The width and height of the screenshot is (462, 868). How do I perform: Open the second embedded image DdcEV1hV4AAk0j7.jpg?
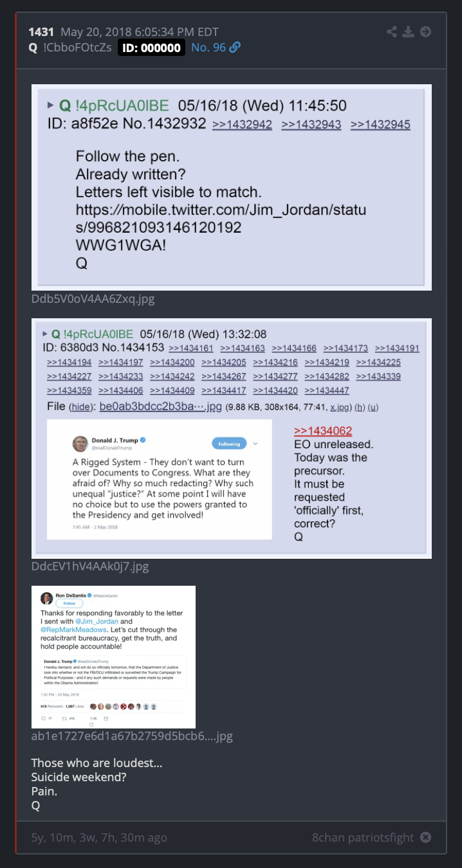232,439
